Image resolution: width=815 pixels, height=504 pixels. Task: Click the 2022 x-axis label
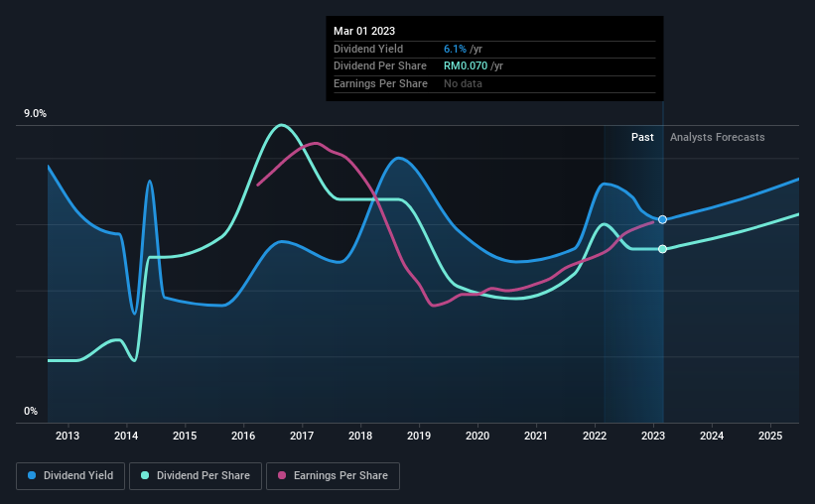pyautogui.click(x=595, y=436)
